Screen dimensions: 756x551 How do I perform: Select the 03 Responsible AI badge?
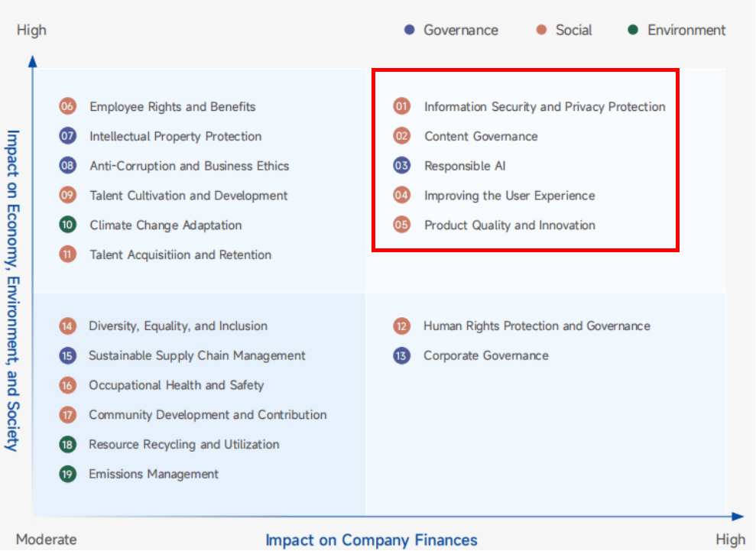pos(401,165)
